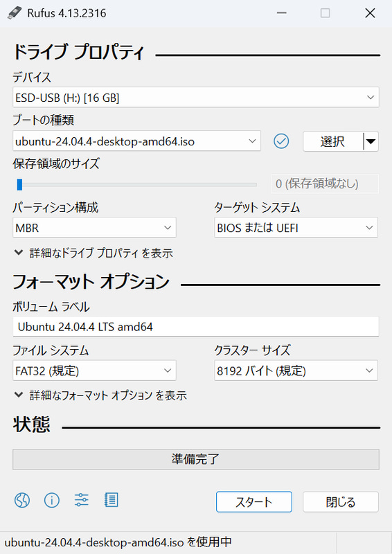Open the パーティション構成 MBR dropdown
The width and height of the screenshot is (392, 554).
pyautogui.click(x=94, y=228)
